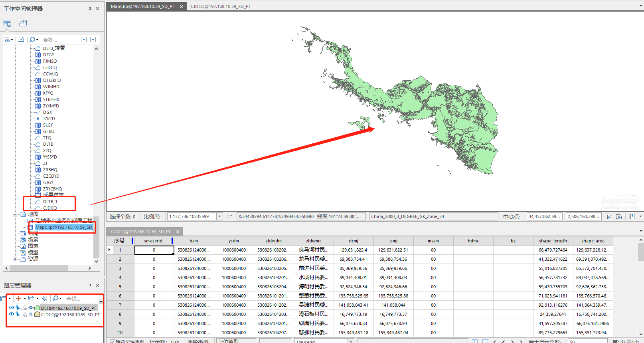Click the paste center point icon
The width and height of the screenshot is (644, 343).
(x=619, y=216)
